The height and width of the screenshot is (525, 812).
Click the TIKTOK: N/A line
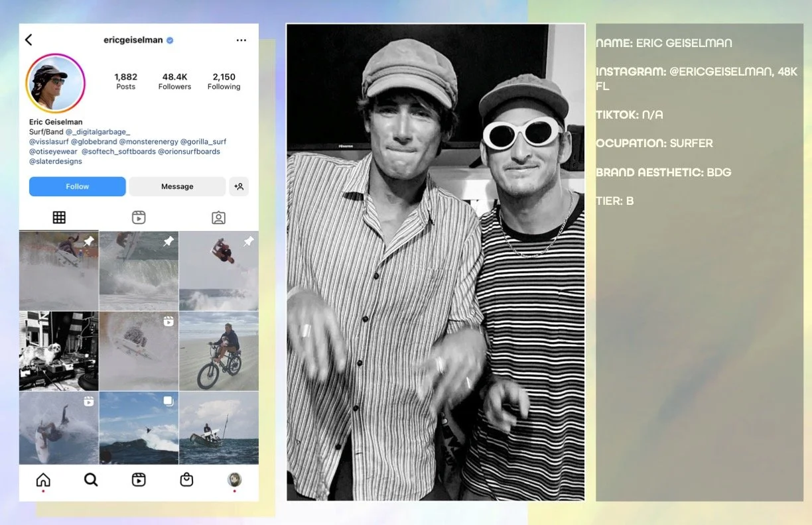(x=630, y=115)
